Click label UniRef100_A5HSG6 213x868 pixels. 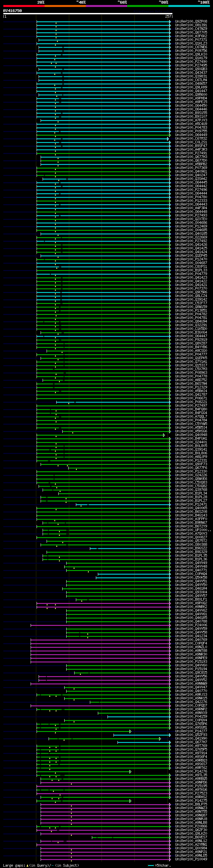pos(191,431)
